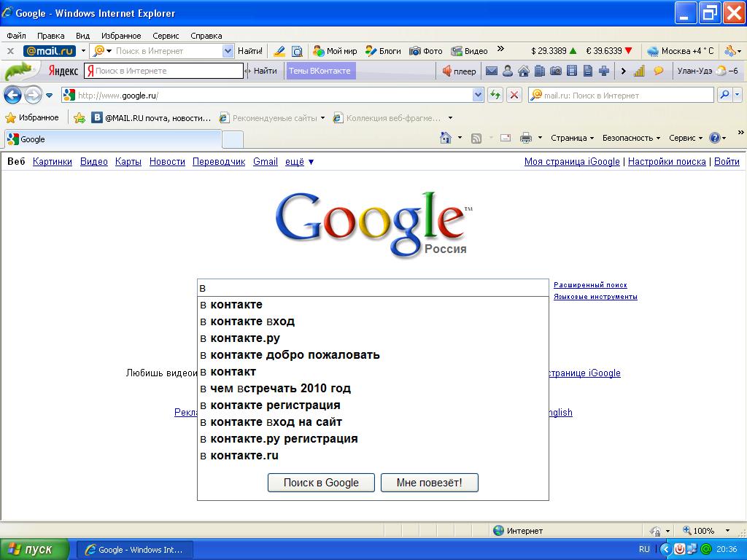Open the пуск Start button
Viewport: 747px width, 560px height.
34,550
